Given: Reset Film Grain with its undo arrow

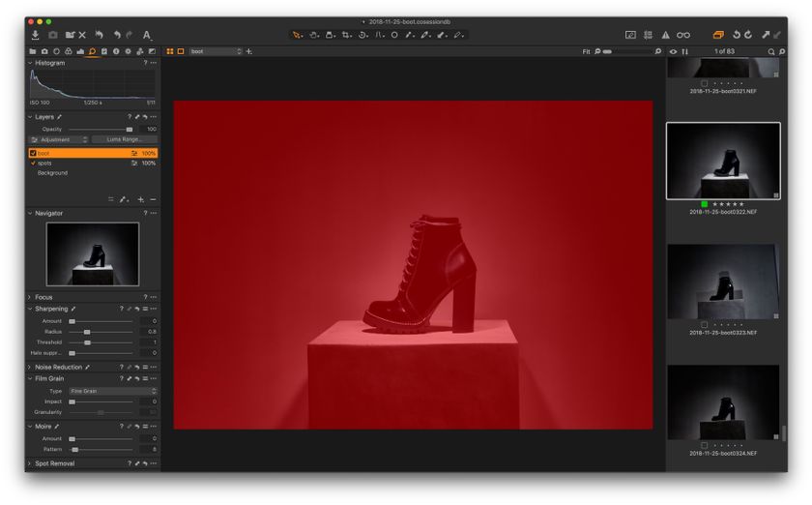Looking at the screenshot, I should point(137,379).
